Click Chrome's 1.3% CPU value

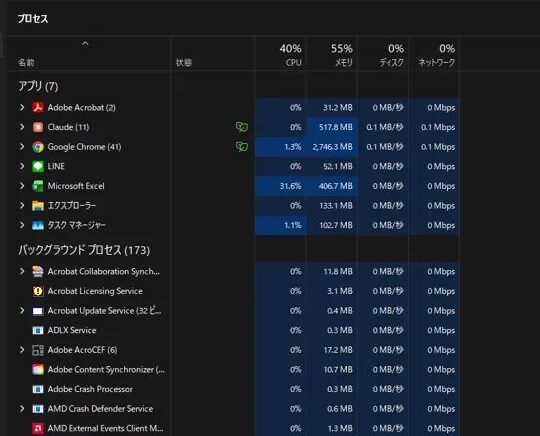[293, 147]
